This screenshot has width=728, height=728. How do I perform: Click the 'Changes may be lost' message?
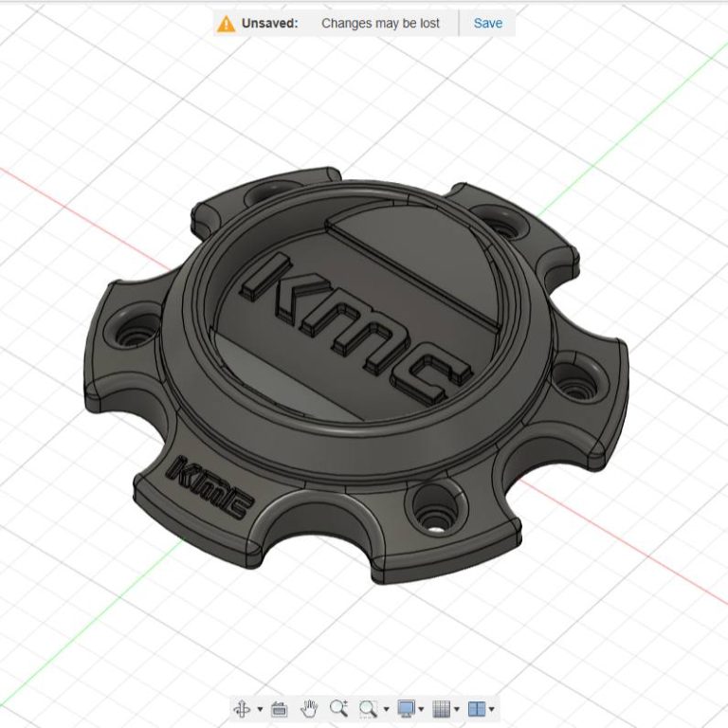380,23
